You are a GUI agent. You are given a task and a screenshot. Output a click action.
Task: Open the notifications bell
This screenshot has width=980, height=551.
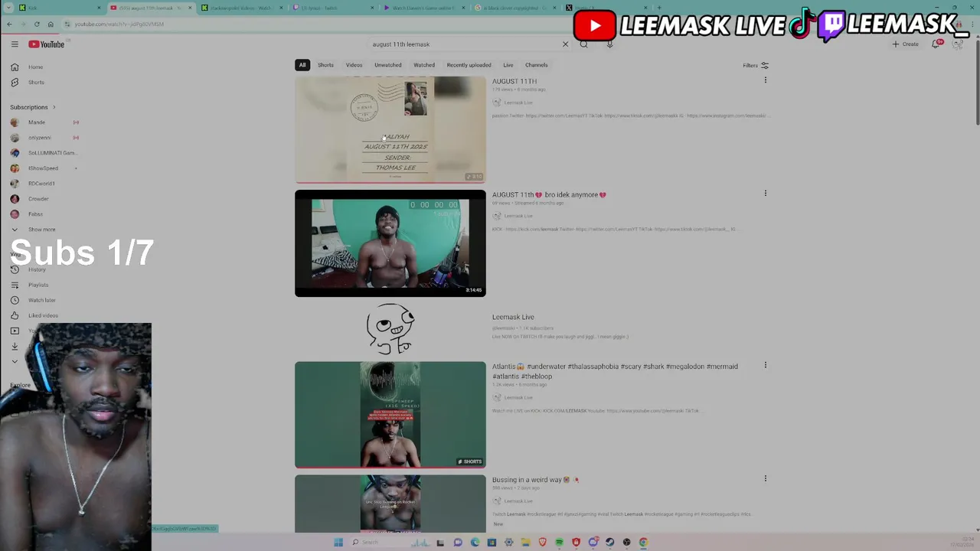coord(936,44)
